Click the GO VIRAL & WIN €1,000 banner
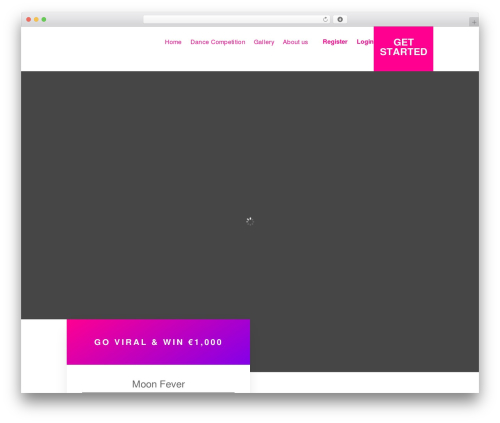This screenshot has height=423, width=500. click(x=158, y=342)
